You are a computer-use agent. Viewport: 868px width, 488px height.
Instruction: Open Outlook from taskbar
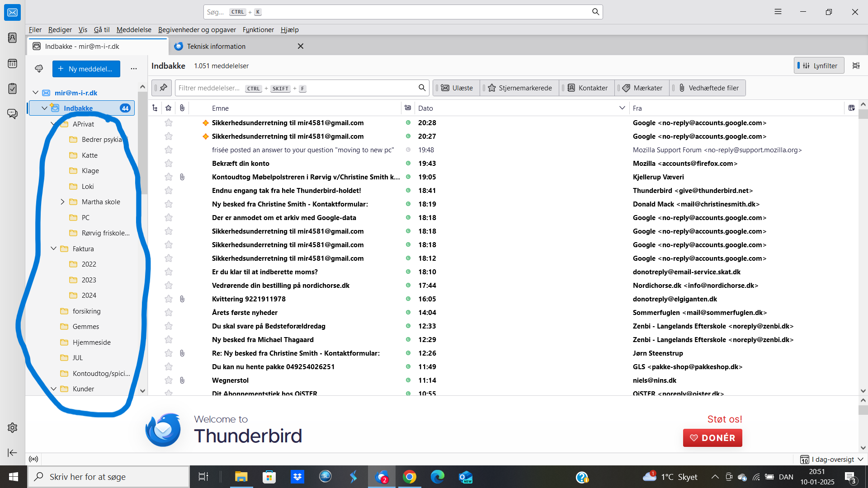(465, 477)
